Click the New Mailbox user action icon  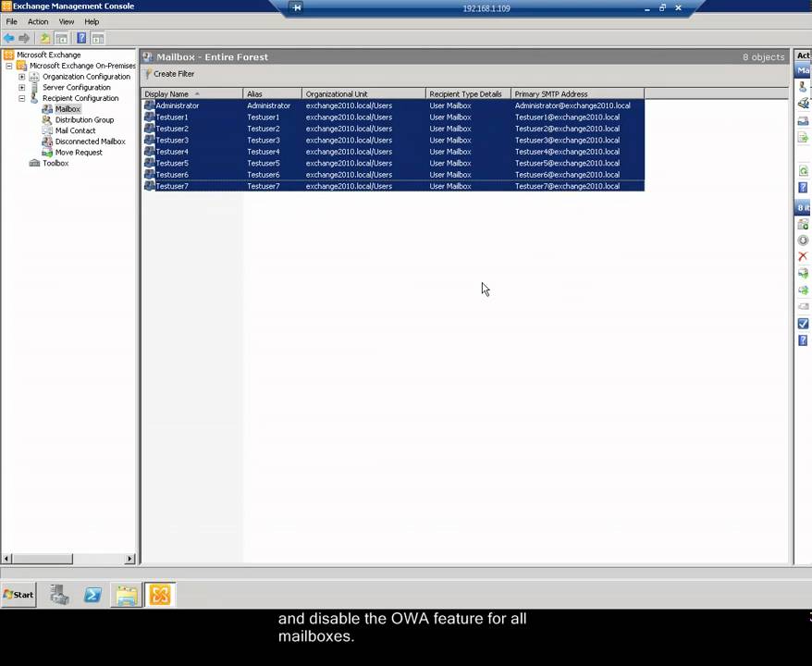pos(803,86)
